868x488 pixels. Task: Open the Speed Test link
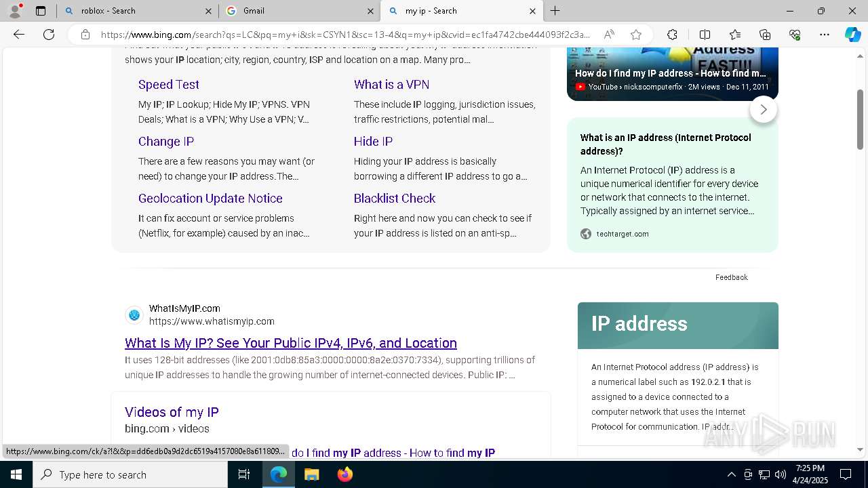point(169,85)
